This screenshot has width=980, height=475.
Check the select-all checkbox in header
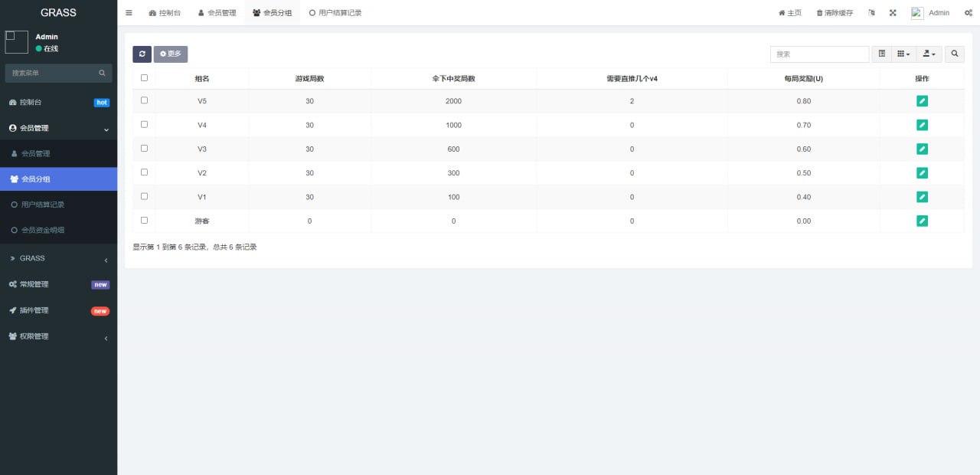(144, 78)
